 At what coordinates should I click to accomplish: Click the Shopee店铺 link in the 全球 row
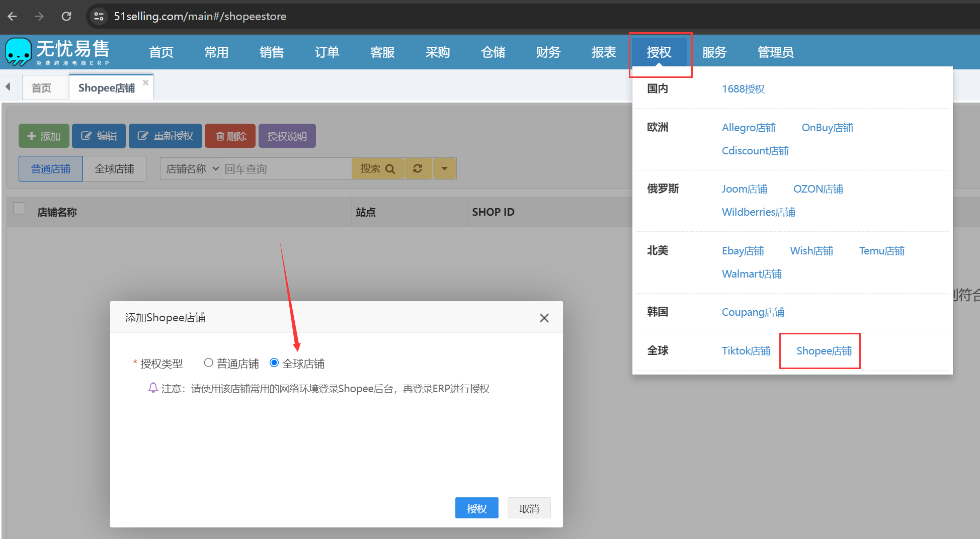click(824, 351)
